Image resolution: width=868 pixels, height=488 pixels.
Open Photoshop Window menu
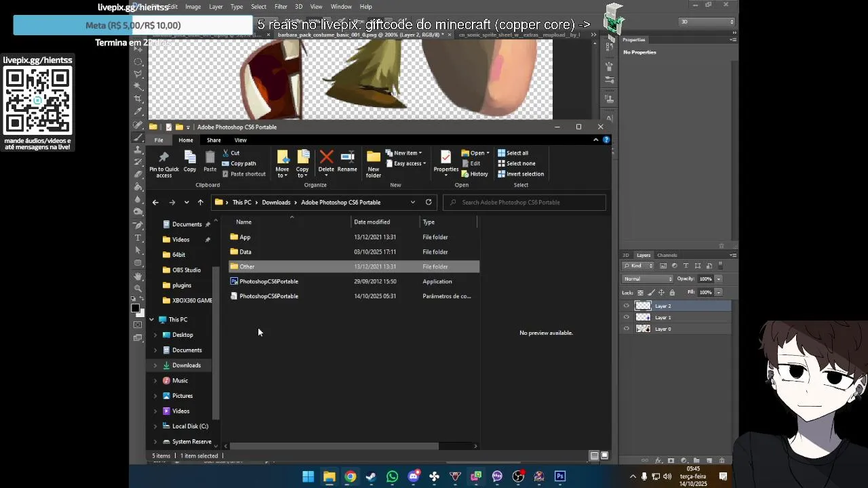click(x=341, y=7)
